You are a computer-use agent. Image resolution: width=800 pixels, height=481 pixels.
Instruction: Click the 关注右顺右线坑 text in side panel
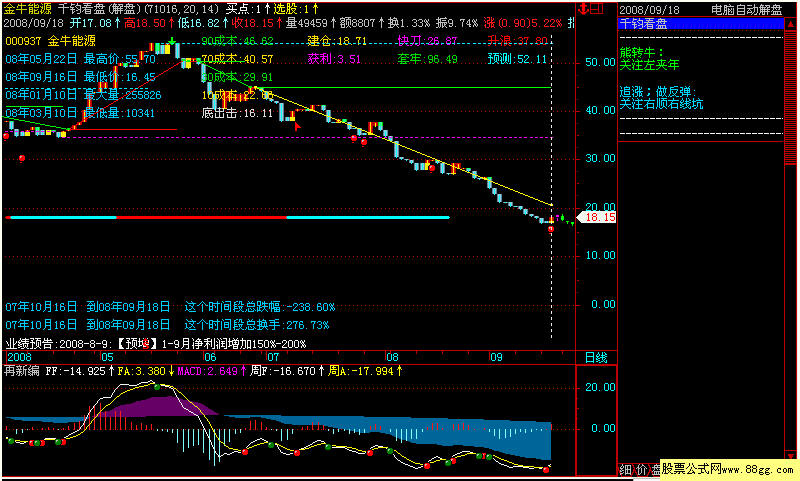coord(661,104)
